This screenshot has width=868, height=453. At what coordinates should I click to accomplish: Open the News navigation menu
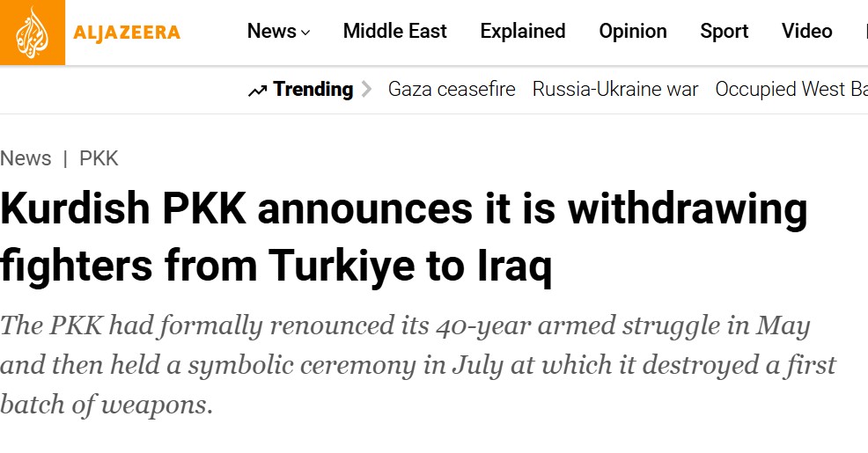[272, 32]
